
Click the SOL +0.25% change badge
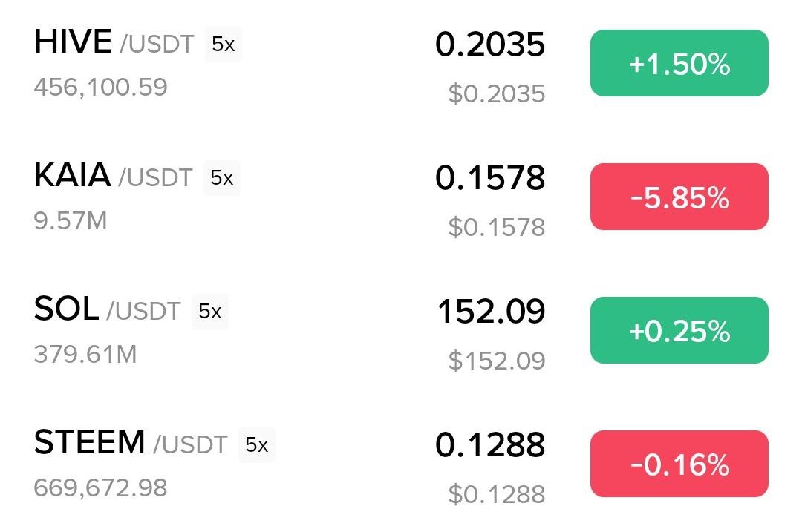coord(679,330)
